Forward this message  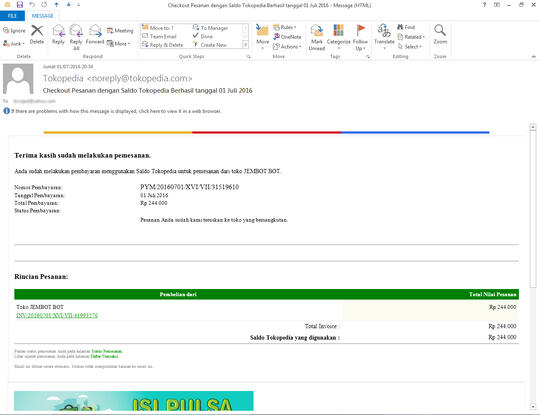click(x=95, y=35)
